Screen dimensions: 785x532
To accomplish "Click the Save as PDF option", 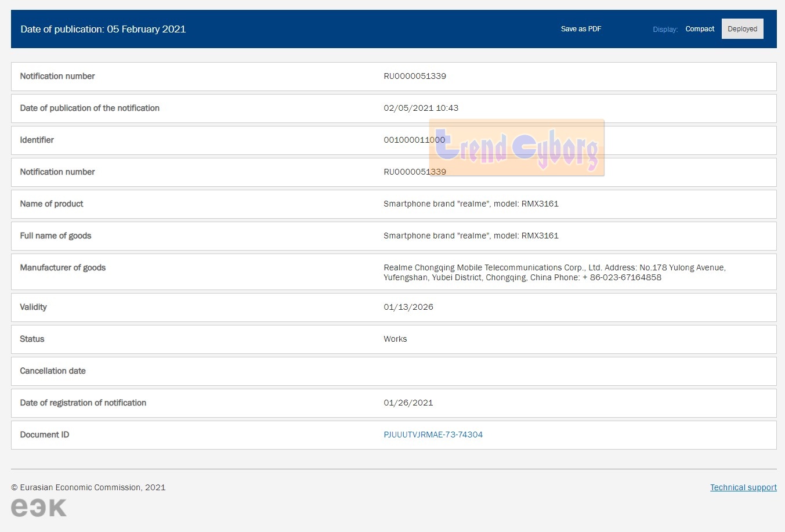I will [580, 28].
